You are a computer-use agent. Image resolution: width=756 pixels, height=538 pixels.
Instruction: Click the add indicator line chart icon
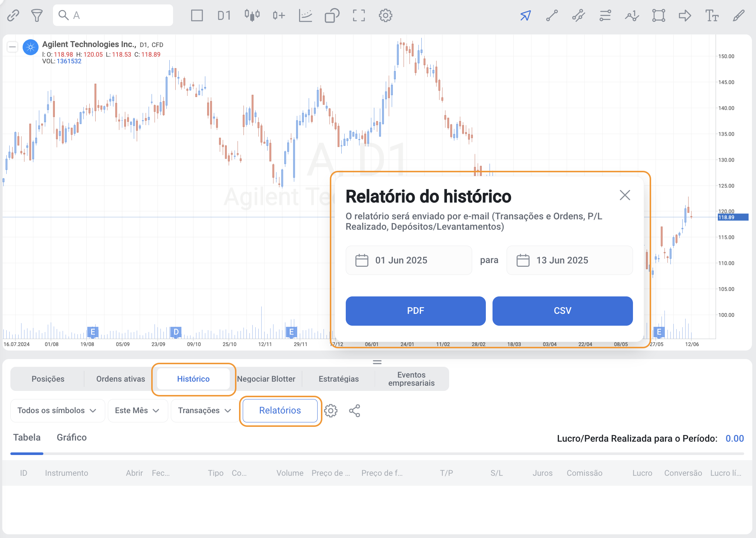pos(305,16)
